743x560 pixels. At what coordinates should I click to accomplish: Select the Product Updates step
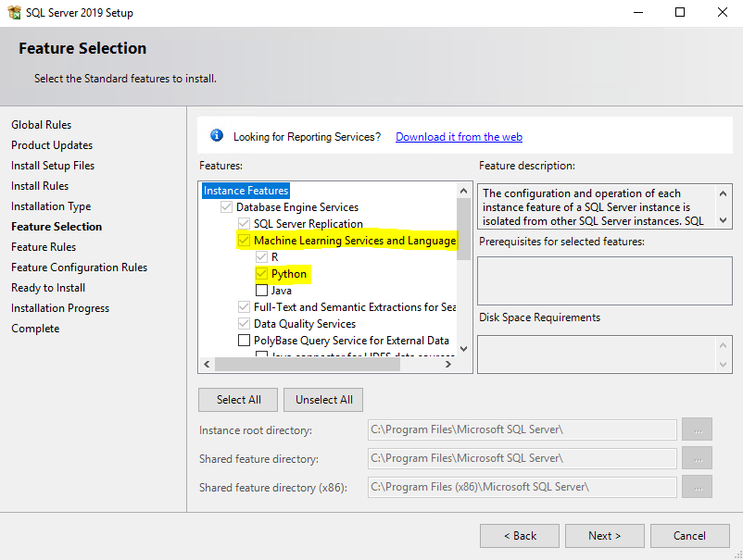coord(52,144)
